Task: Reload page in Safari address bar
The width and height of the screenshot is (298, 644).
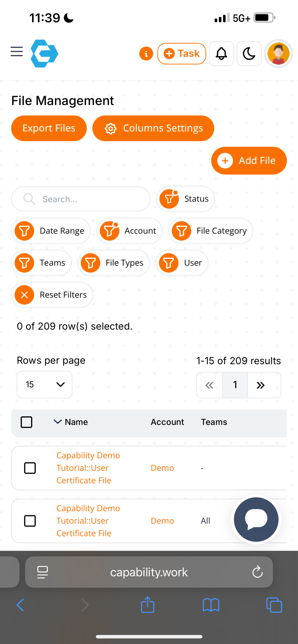Action: [257, 572]
